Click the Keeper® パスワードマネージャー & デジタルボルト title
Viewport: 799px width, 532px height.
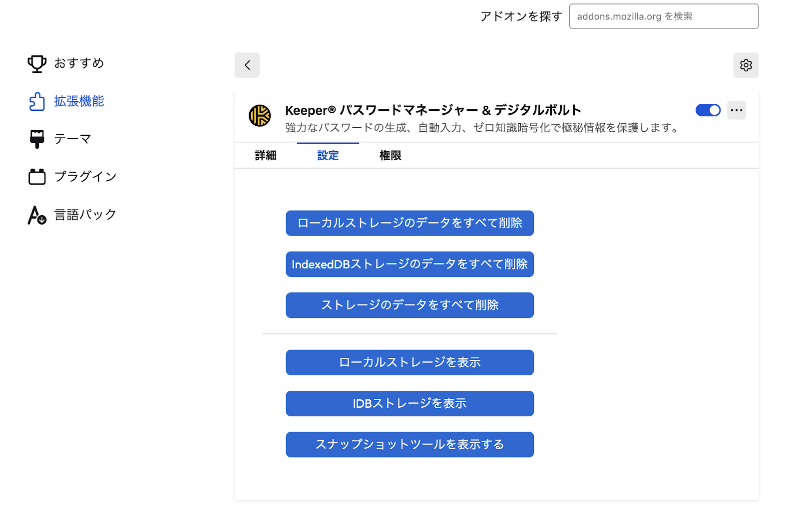433,110
